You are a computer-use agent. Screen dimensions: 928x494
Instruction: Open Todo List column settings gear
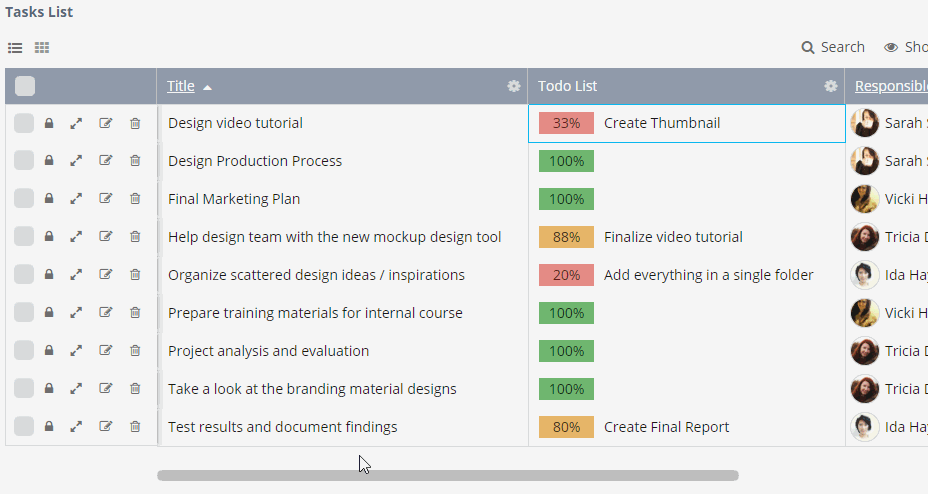831,86
